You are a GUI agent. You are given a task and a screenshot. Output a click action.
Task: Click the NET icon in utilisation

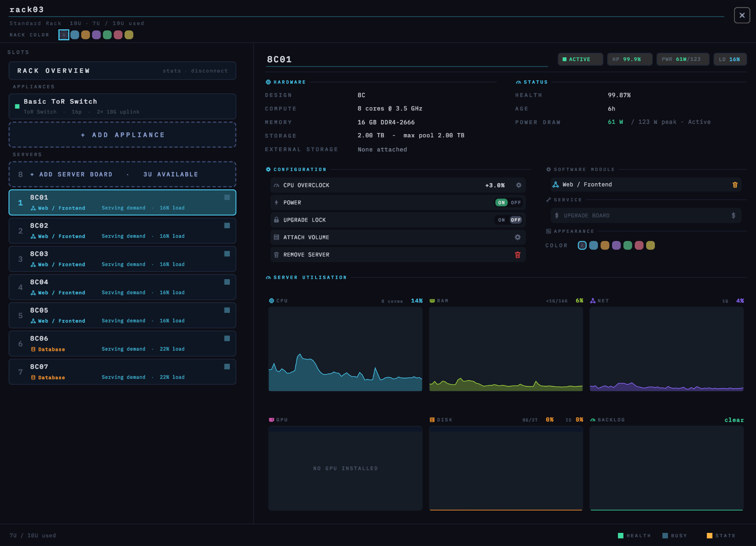tap(593, 301)
